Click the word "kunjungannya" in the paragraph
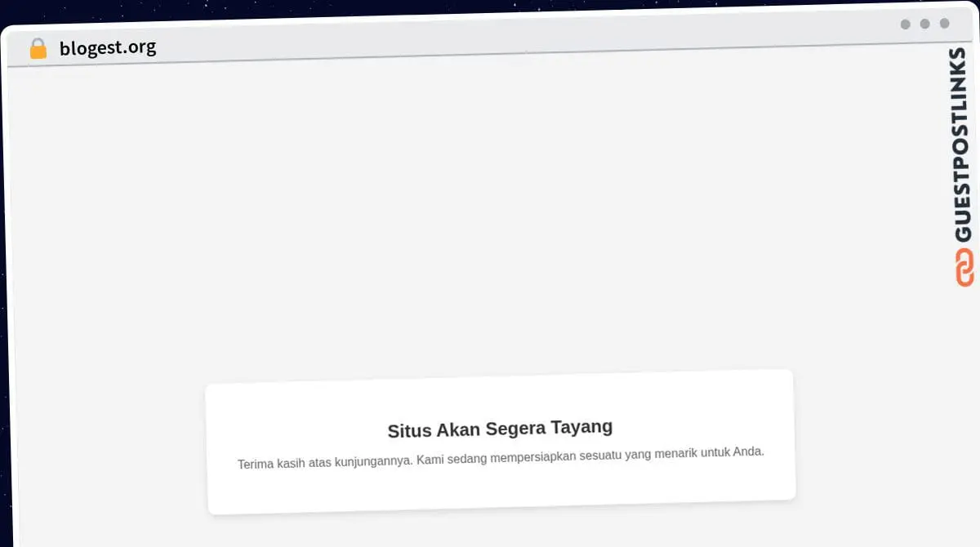 [x=376, y=460]
